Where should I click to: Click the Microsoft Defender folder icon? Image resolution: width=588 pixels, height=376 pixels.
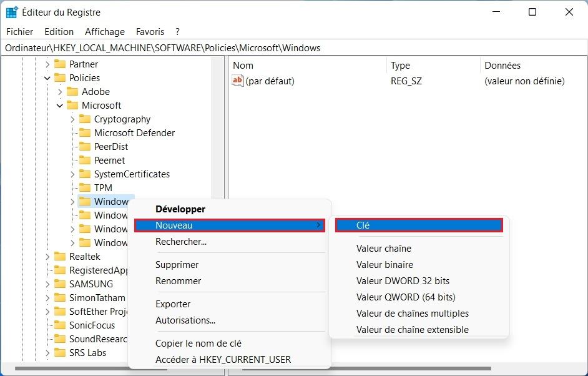[85, 132]
